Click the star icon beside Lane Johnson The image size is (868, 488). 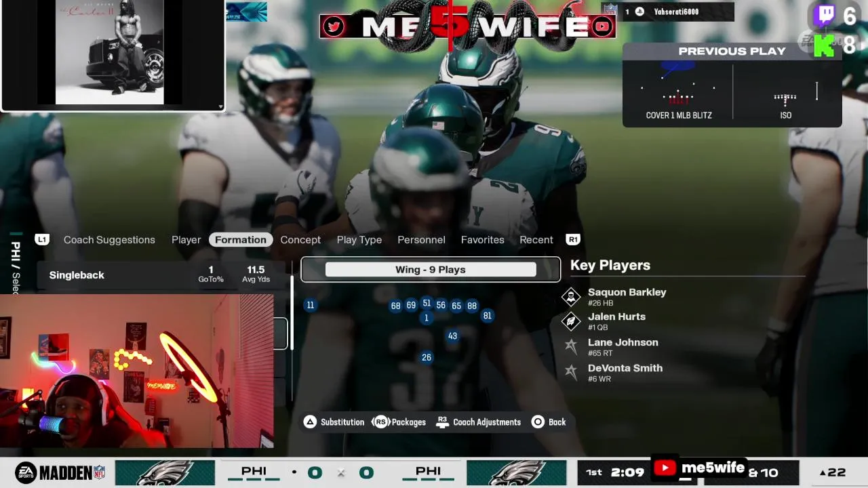point(571,346)
